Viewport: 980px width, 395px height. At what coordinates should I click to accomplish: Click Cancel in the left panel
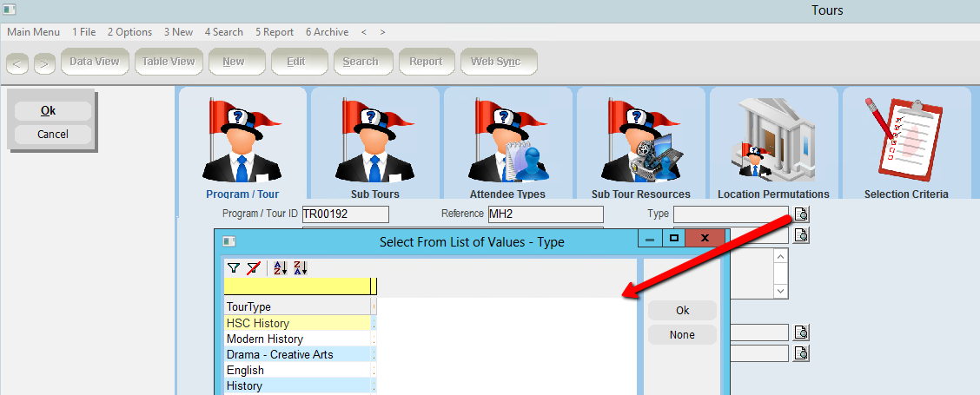53,135
